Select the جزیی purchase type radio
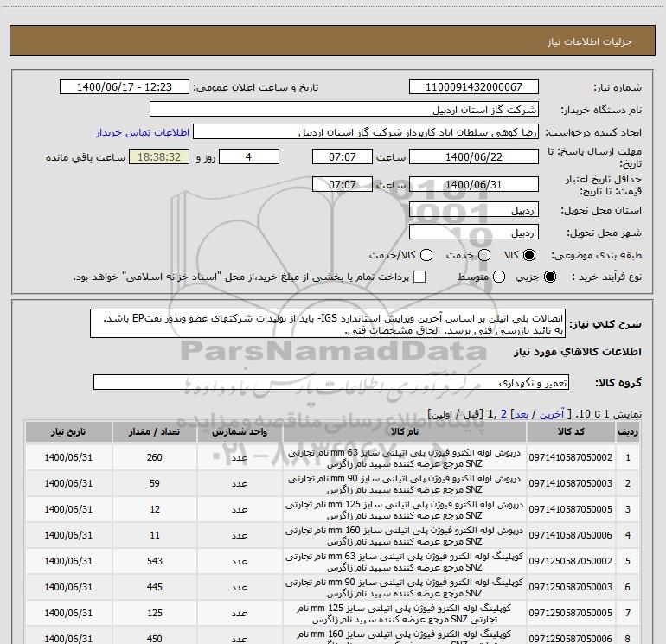Image resolution: width=666 pixels, height=644 pixels. point(549,277)
